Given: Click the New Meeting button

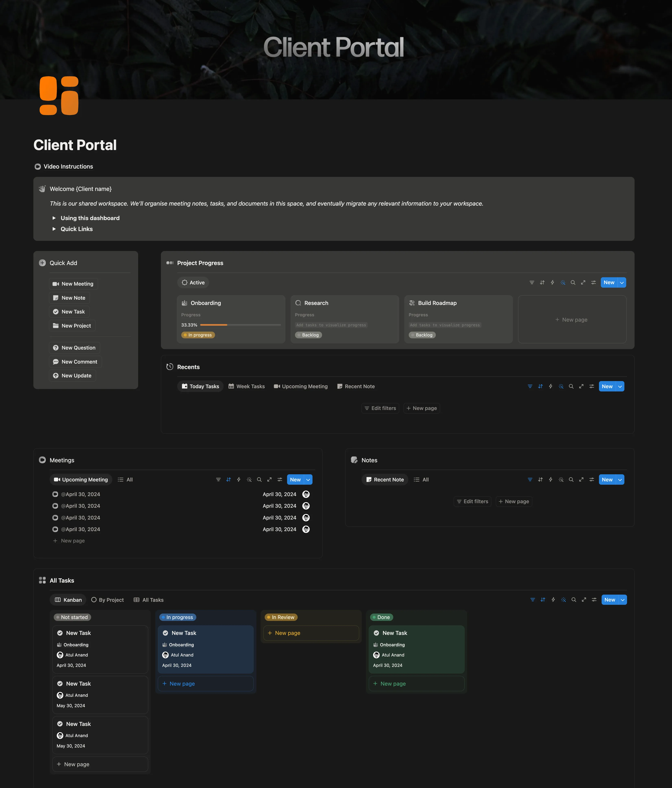Looking at the screenshot, I should 73,284.
